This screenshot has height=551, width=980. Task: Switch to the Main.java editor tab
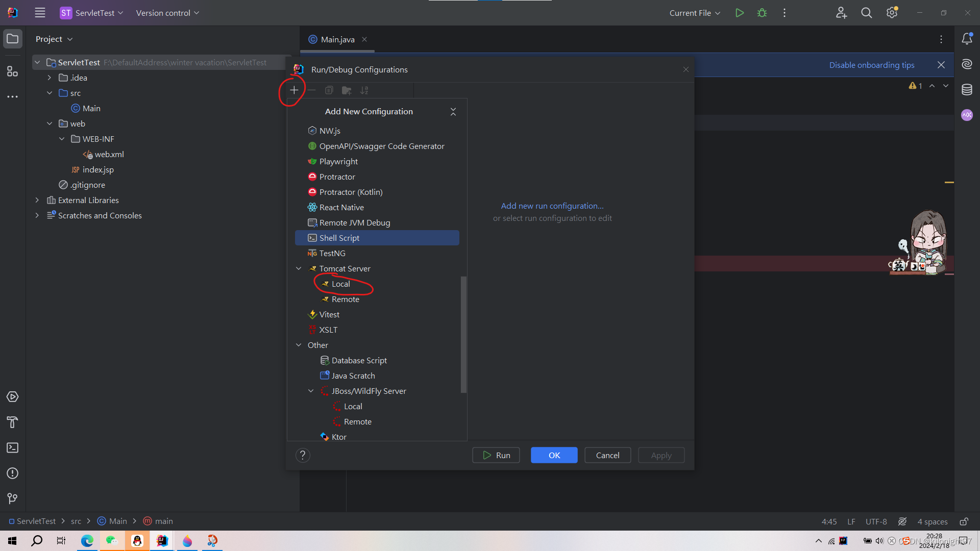(337, 39)
